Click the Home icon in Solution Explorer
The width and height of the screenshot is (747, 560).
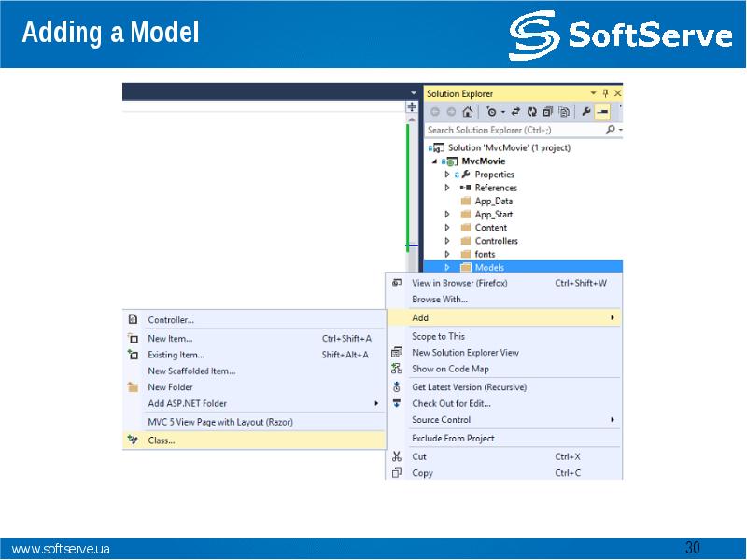point(467,112)
